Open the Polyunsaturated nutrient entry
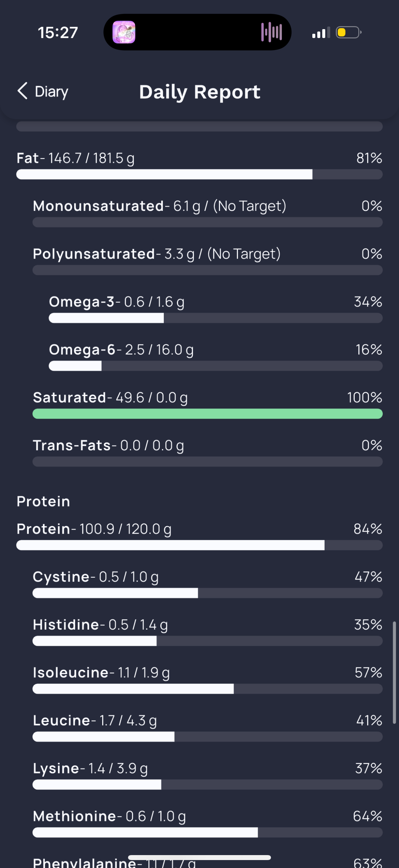 coord(207,261)
